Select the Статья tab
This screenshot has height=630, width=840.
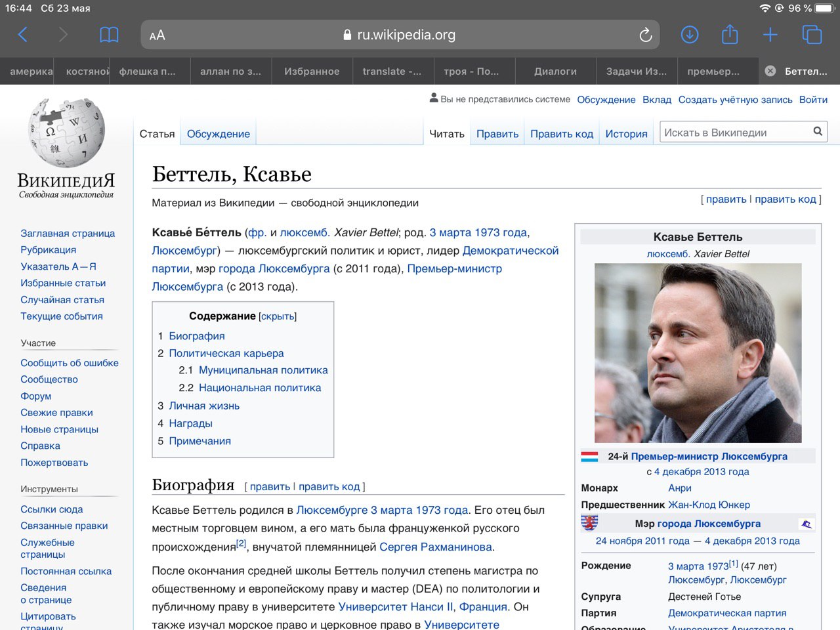pyautogui.click(x=157, y=134)
